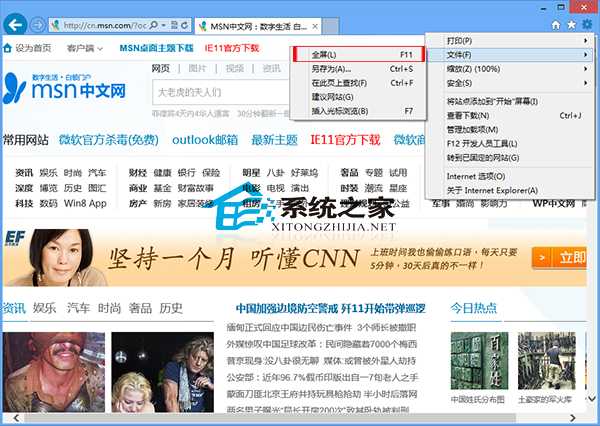Choose 另存为(A)... menu item
The width and height of the screenshot is (600, 426).
[359, 69]
